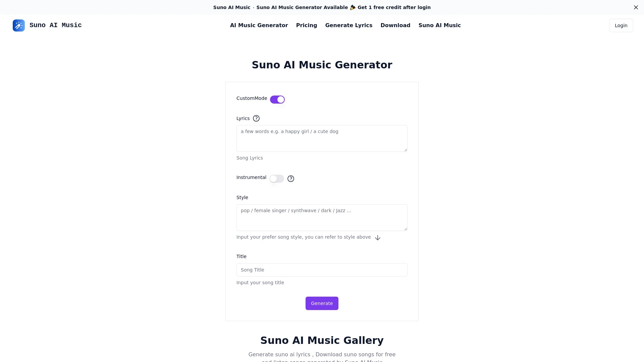The height and width of the screenshot is (362, 644).
Task: Enable the Instrumental toggle switch
Action: click(276, 178)
